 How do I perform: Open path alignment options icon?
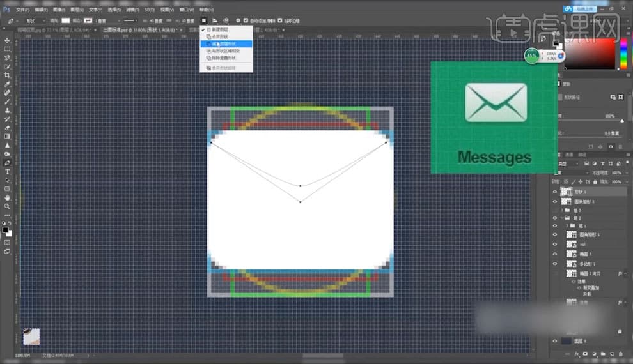pos(215,20)
